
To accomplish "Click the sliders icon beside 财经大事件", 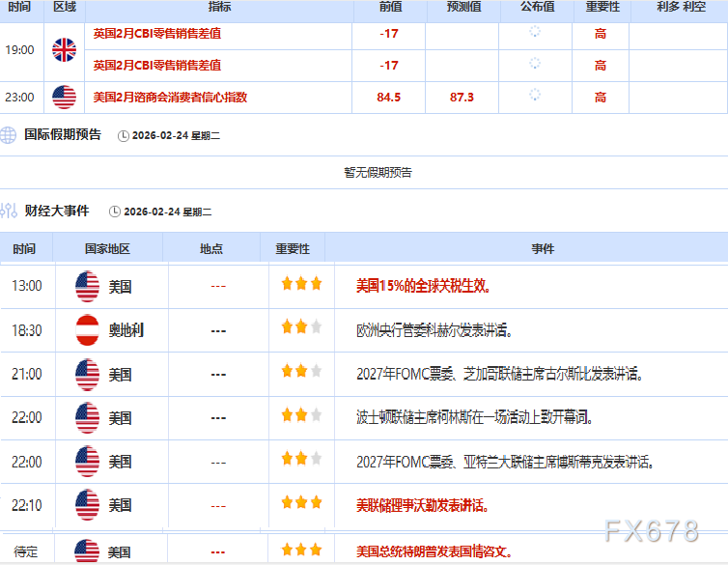I will coord(9,211).
